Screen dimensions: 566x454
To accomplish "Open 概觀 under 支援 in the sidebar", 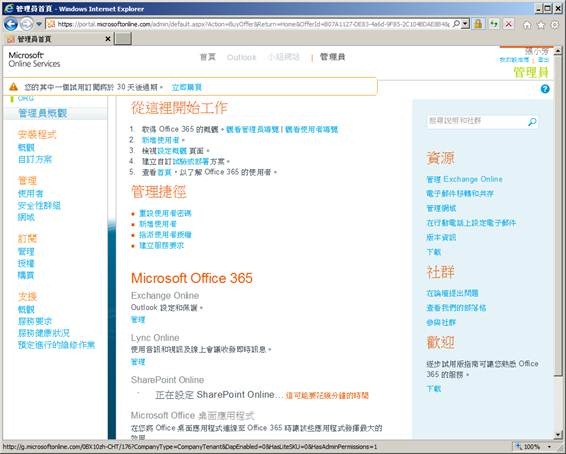I will click(x=26, y=310).
